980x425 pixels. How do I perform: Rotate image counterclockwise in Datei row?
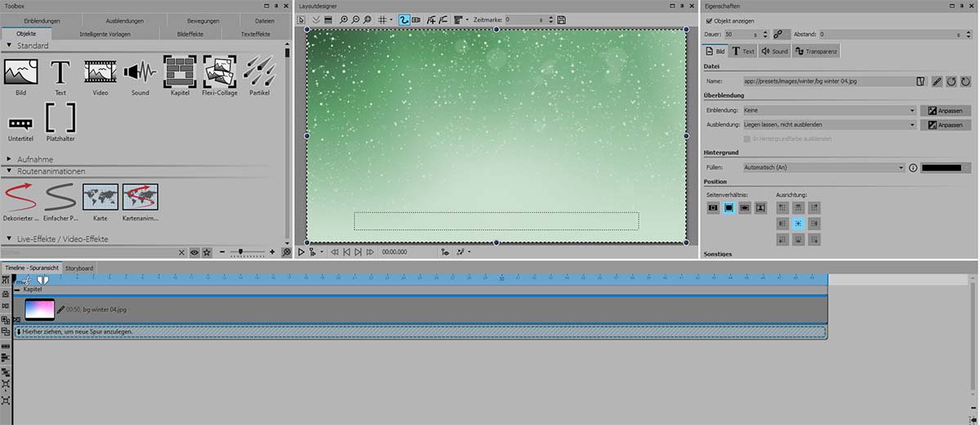coord(952,81)
